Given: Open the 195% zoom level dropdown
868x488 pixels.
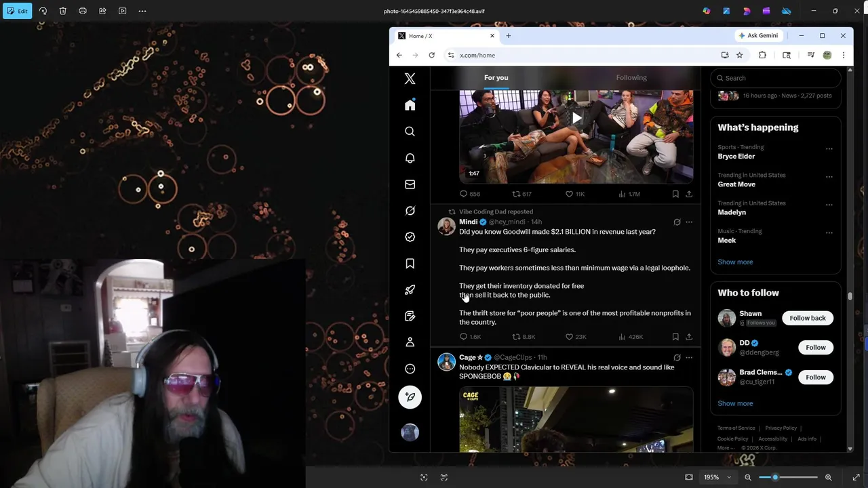Looking at the screenshot, I should [717, 477].
